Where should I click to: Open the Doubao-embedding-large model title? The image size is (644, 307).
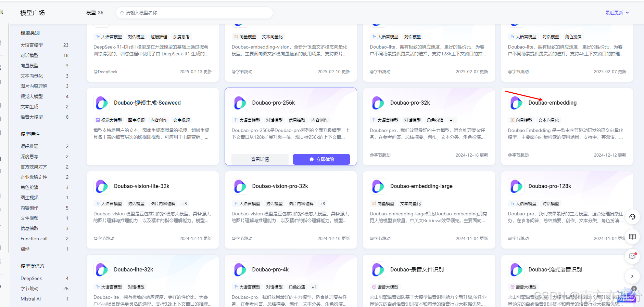click(421, 186)
